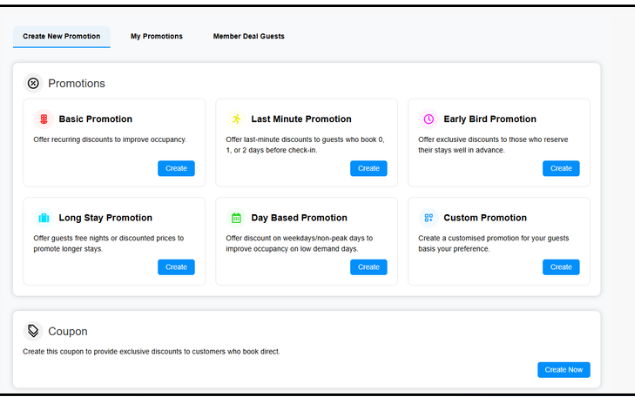Click the Coupon tag icon
Viewport: 635px width, 397px height.
(33, 331)
